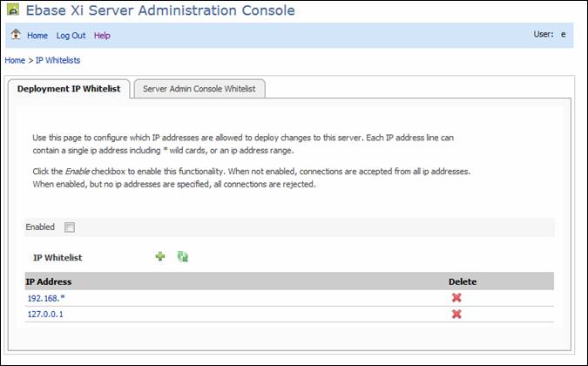Click the Ebase logo icon in the title
This screenshot has width=588, height=366.
[12, 11]
